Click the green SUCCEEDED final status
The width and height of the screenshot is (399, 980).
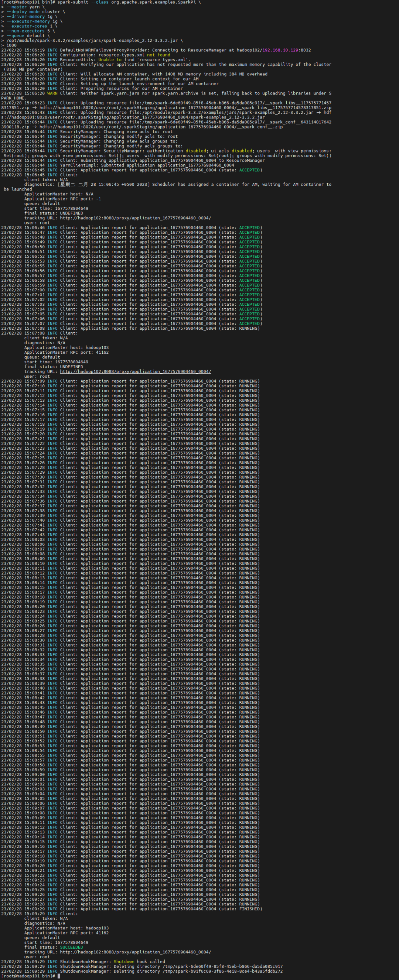coord(71,947)
